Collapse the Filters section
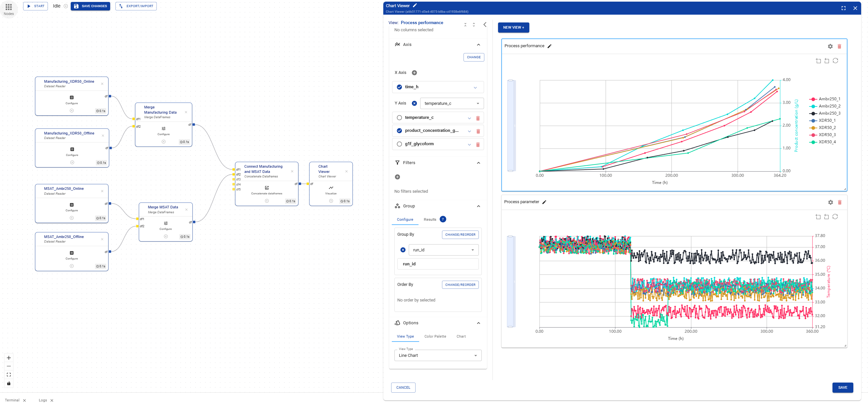The width and height of the screenshot is (868, 406). coord(478,163)
